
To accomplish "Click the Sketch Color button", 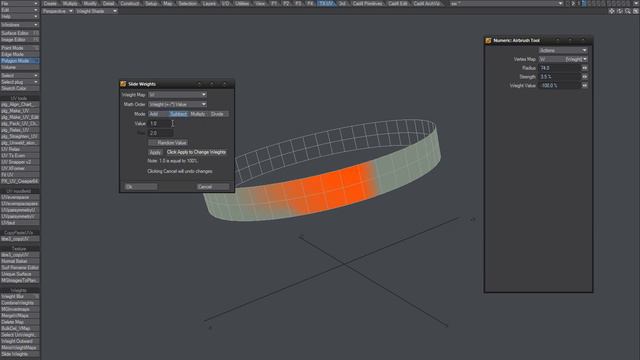I will pyautogui.click(x=20, y=89).
